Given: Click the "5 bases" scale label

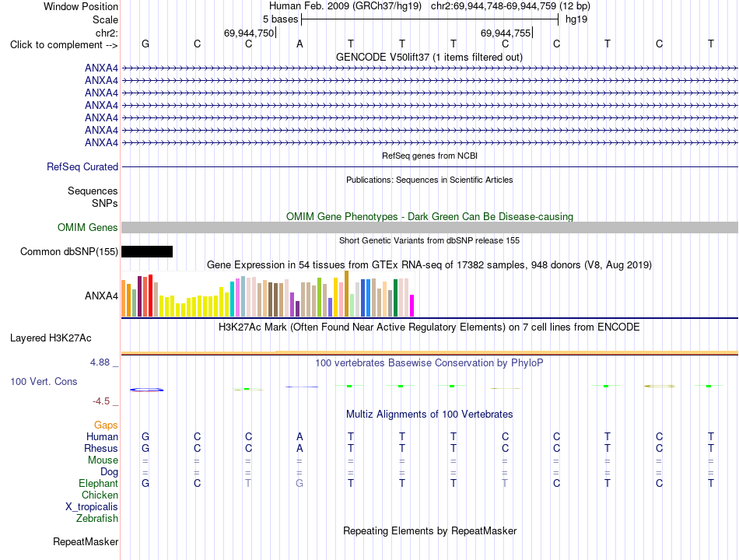Looking at the screenshot, I should (x=280, y=19).
